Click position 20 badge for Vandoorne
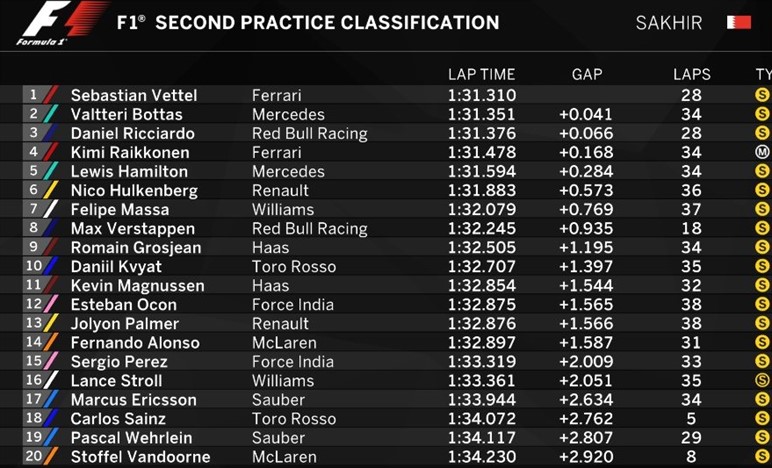Viewport: 772px width, 468px height. [x=33, y=456]
